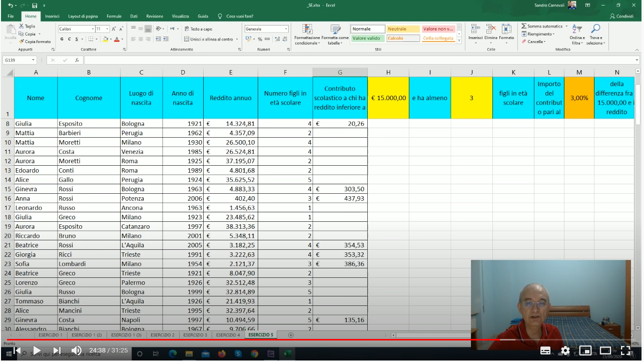Select the Cella collegata cell style
The height and width of the screenshot is (362, 644).
438,38
